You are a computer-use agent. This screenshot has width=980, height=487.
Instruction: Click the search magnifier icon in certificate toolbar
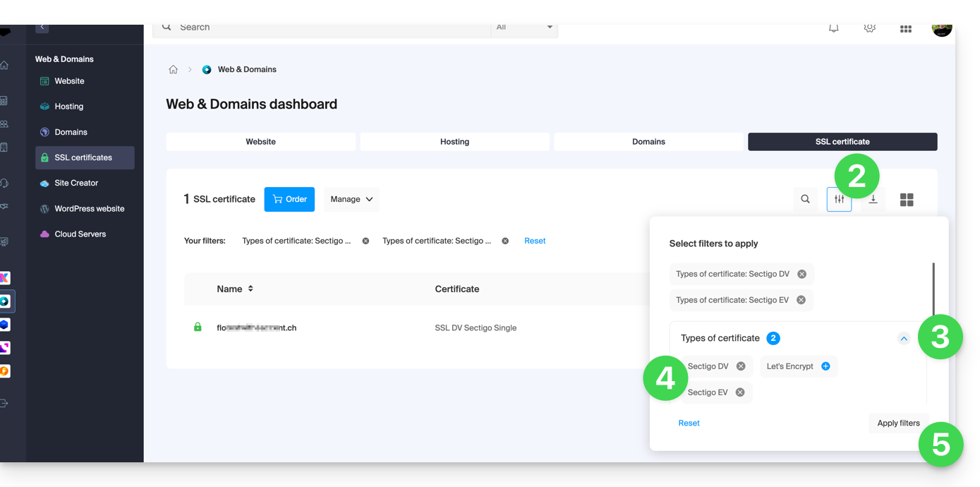[805, 199]
